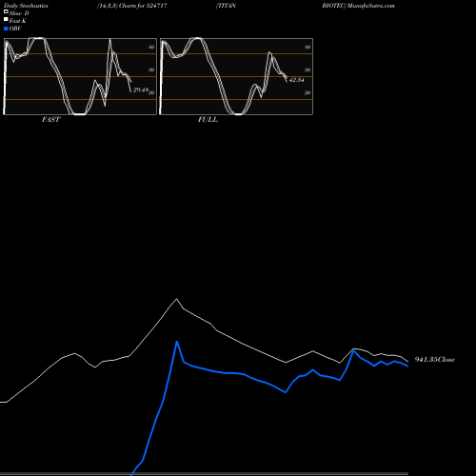Select the '(14,3,3) Charts for 524717' text
Viewport: 476px width, 476px height.
point(132,6)
